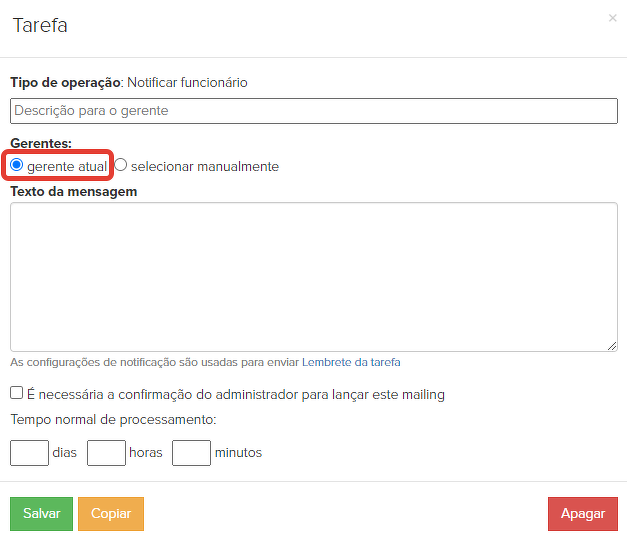
Task: Click the 'Gerentes:' section label
Action: pos(40,144)
